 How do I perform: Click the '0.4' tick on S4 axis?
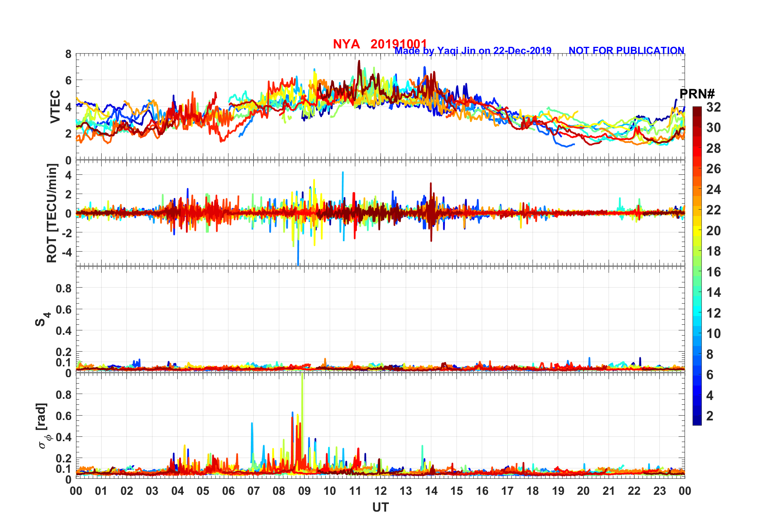click(x=64, y=330)
